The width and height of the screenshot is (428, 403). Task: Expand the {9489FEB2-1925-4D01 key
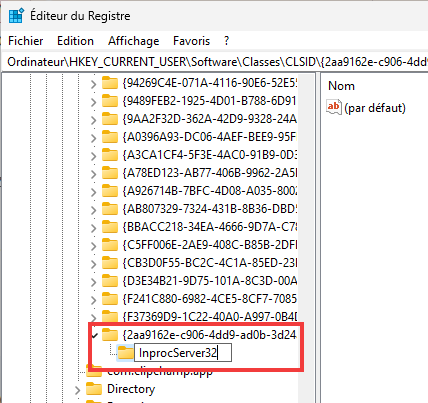(x=93, y=102)
